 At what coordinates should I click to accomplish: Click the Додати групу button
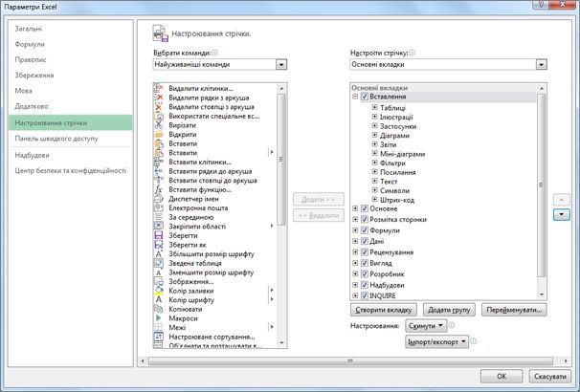coord(449,310)
